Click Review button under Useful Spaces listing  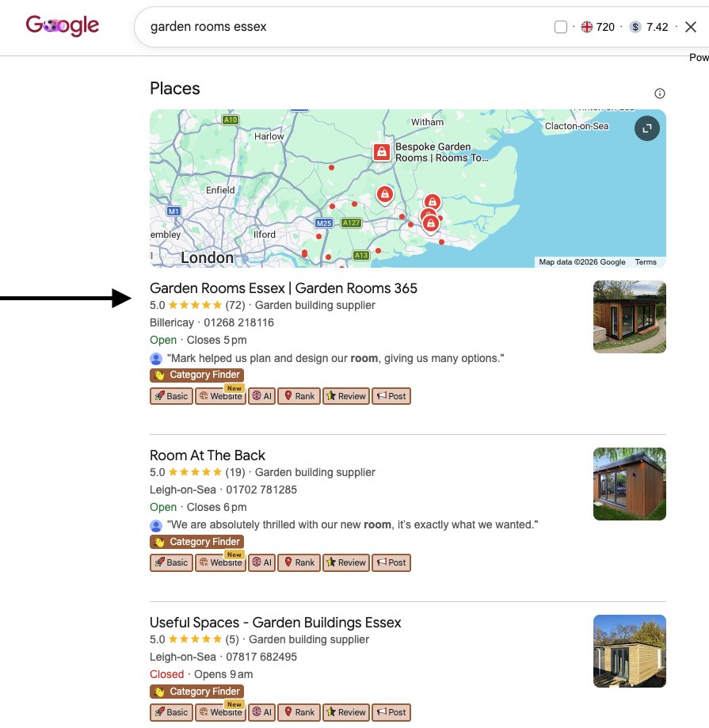tap(346, 711)
